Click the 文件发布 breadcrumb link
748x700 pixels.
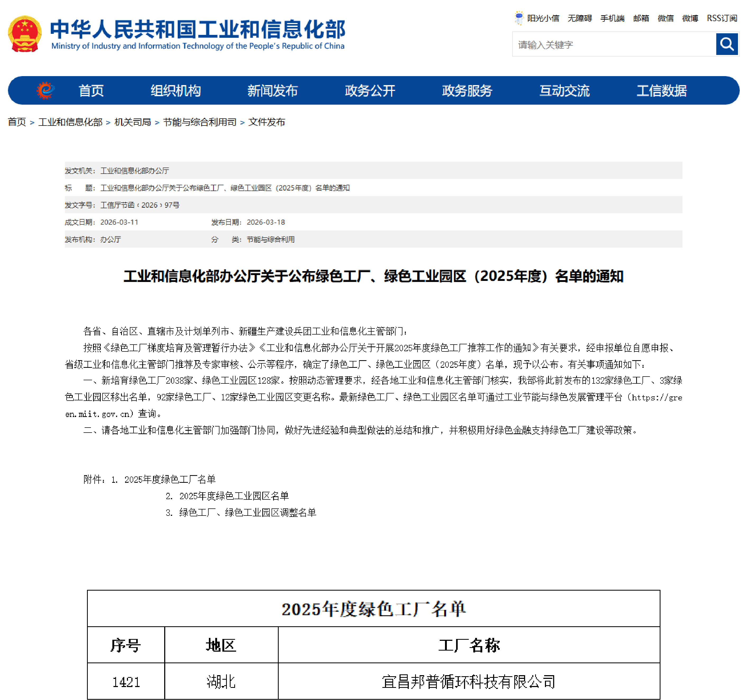tap(267, 122)
